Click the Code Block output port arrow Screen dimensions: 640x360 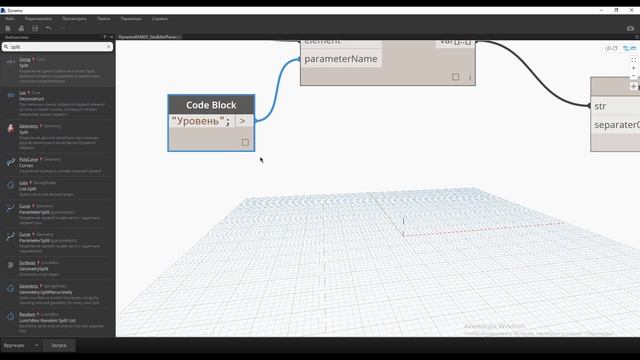pyautogui.click(x=243, y=121)
